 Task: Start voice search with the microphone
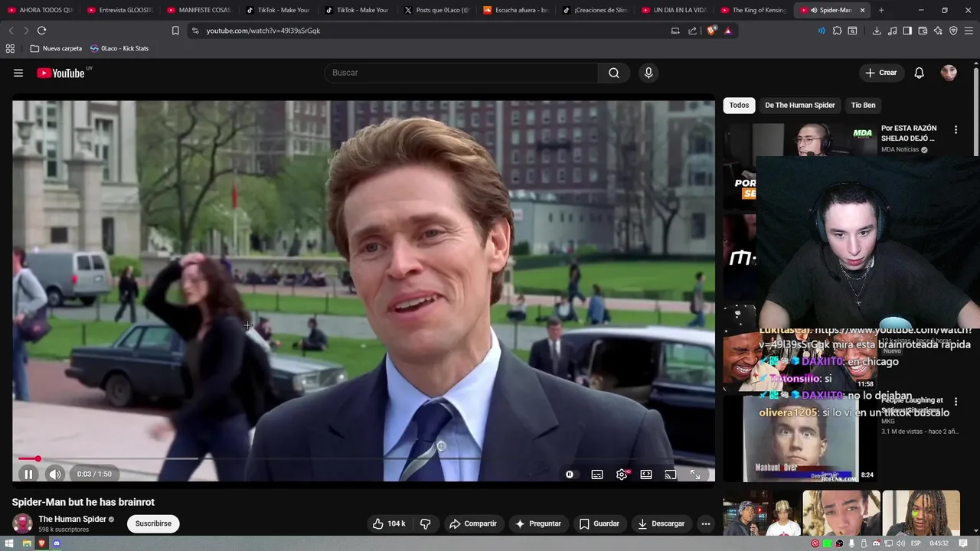point(648,73)
